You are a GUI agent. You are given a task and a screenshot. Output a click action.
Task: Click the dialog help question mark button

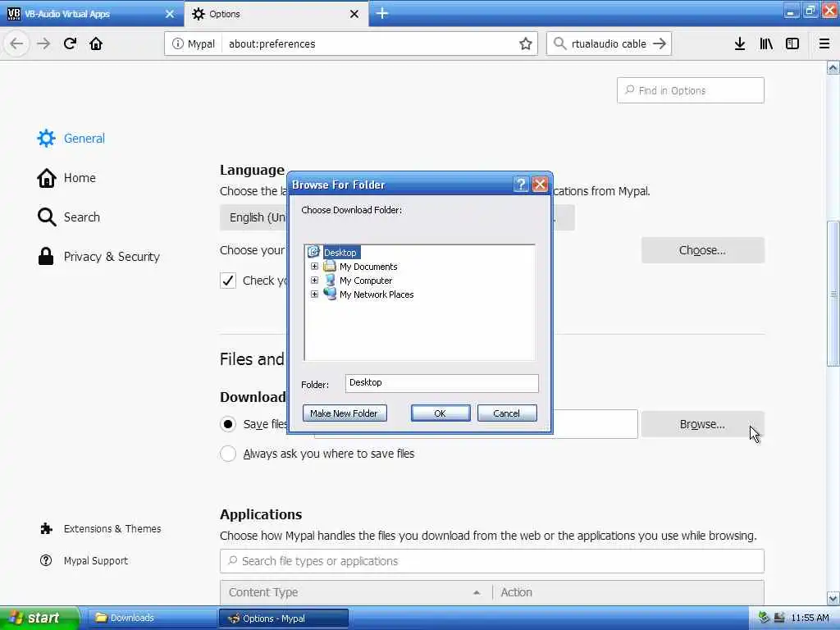pos(521,185)
